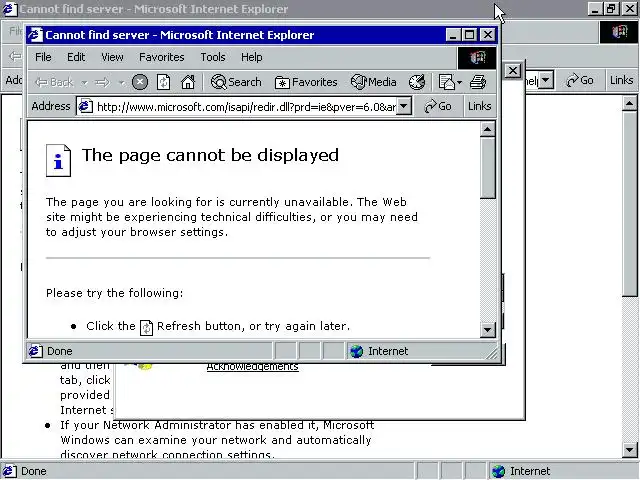Maximize the front Internet Explorer window
Screen dimensions: 640x480
click(x=469, y=35)
